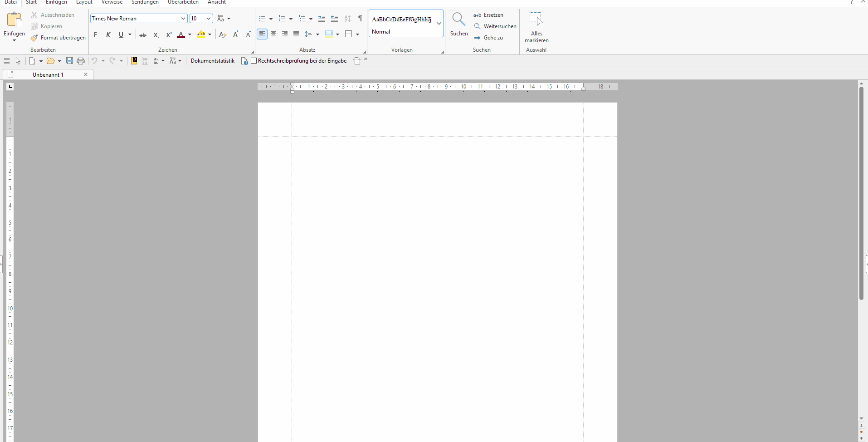Click the Dokumentstatistik button

click(212, 61)
